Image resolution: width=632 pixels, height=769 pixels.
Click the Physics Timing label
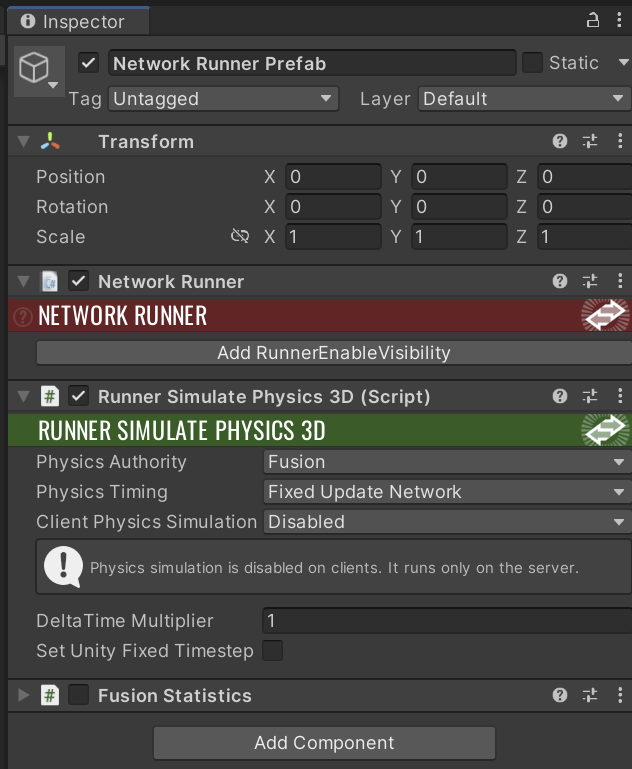point(102,492)
